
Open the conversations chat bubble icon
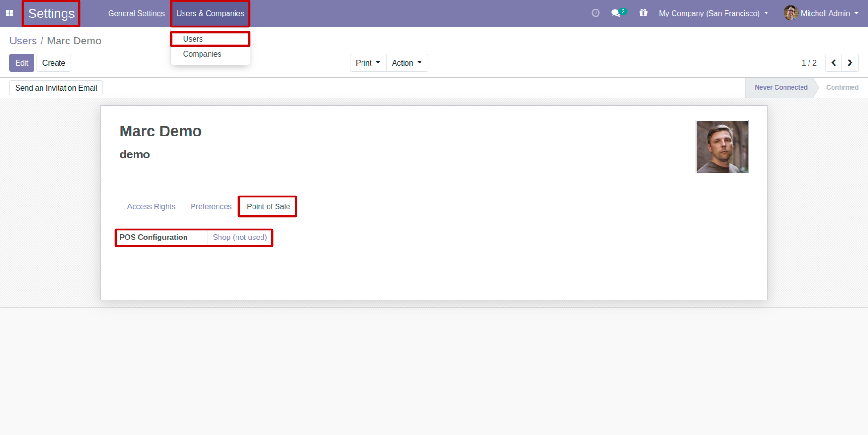click(x=615, y=13)
